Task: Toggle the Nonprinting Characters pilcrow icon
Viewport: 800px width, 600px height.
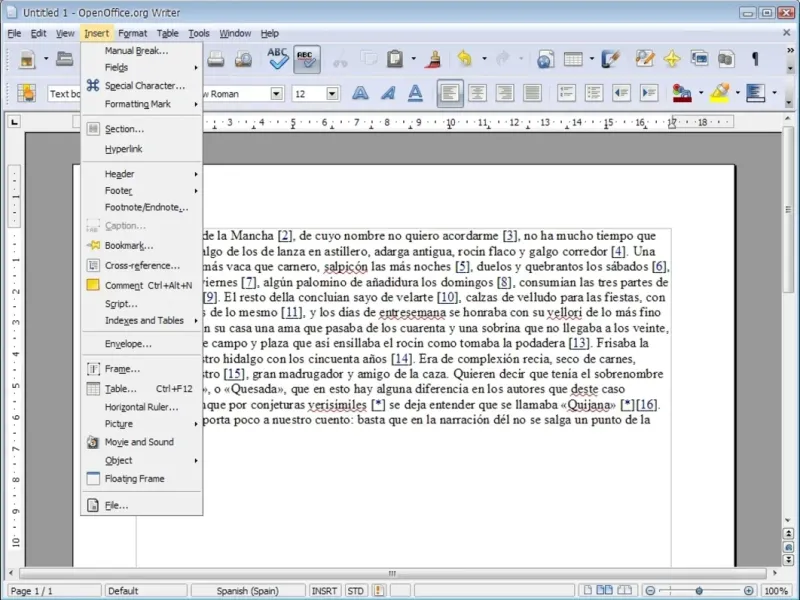Action: click(x=755, y=59)
